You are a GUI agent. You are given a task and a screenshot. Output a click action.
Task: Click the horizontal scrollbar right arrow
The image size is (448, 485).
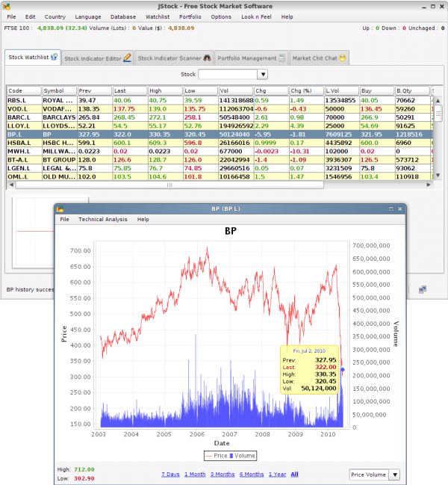click(429, 185)
